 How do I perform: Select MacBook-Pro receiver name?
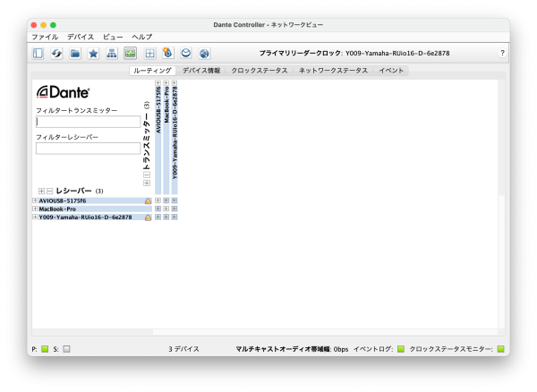(57, 209)
